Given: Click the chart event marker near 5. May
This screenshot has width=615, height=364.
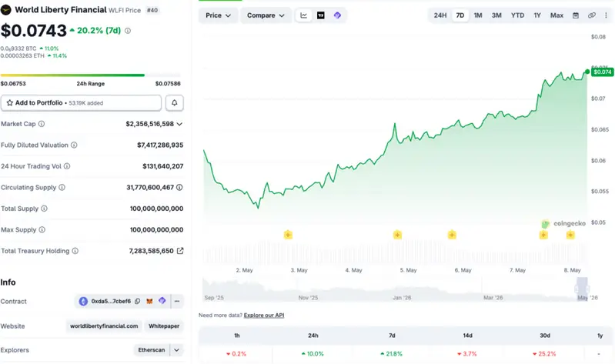Looking at the screenshot, I should [397, 235].
